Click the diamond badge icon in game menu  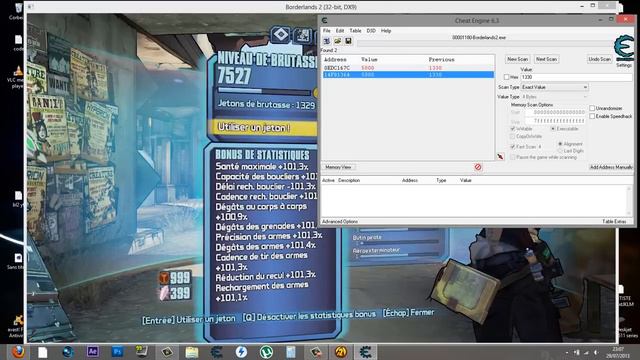point(281,34)
